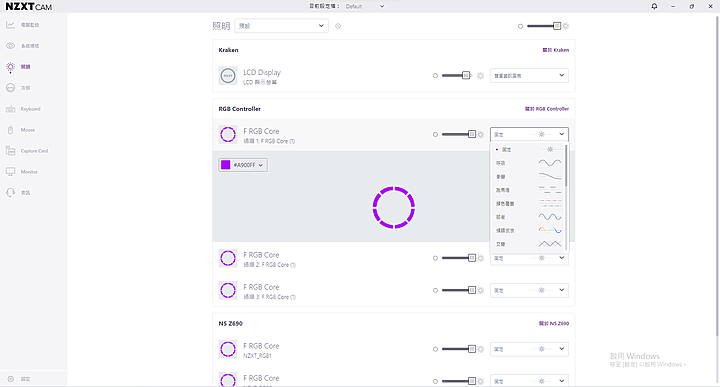Click the RGB Controller section heading

click(240, 109)
